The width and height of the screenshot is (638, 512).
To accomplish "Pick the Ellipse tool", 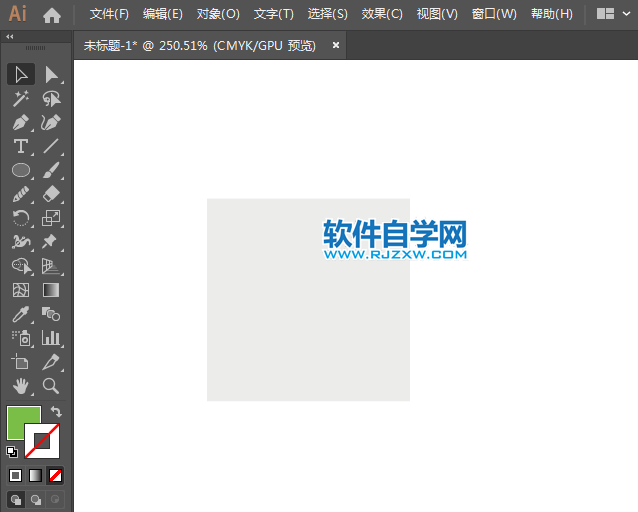I will (21, 170).
